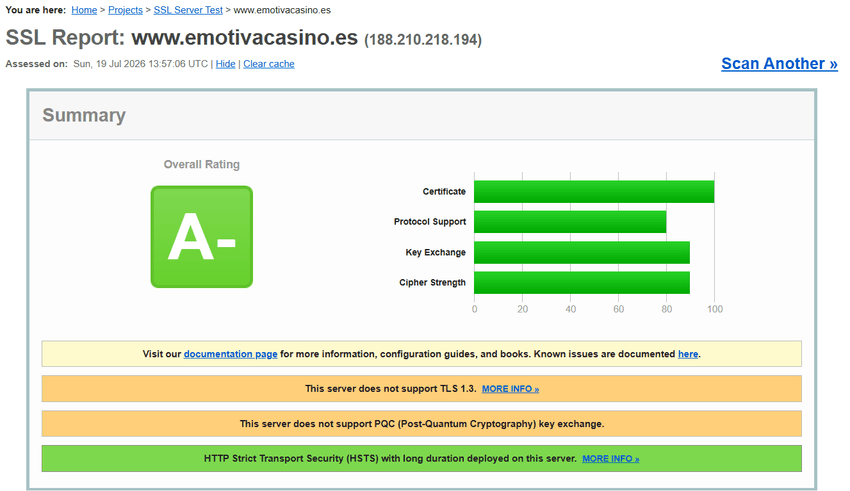Image resolution: width=850 pixels, height=491 pixels.
Task: Click the www.emotivacasino.es report title
Action: point(244,37)
